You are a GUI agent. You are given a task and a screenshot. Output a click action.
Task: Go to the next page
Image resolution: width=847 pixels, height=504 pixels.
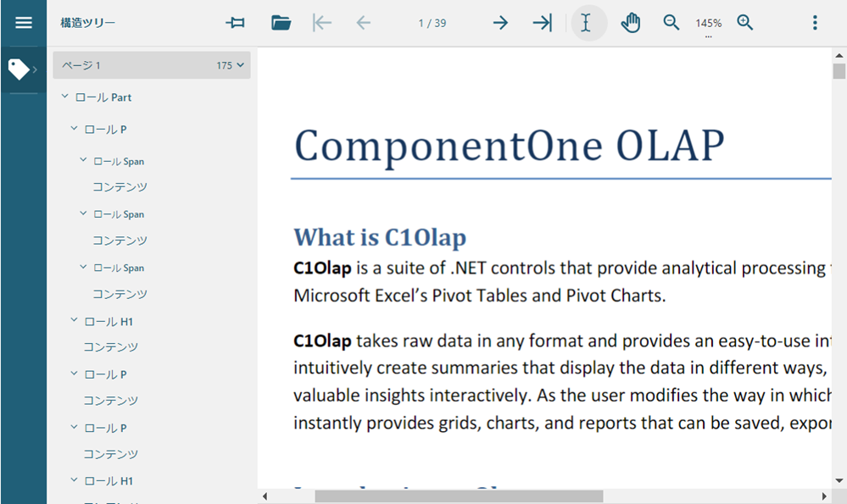[x=501, y=23]
